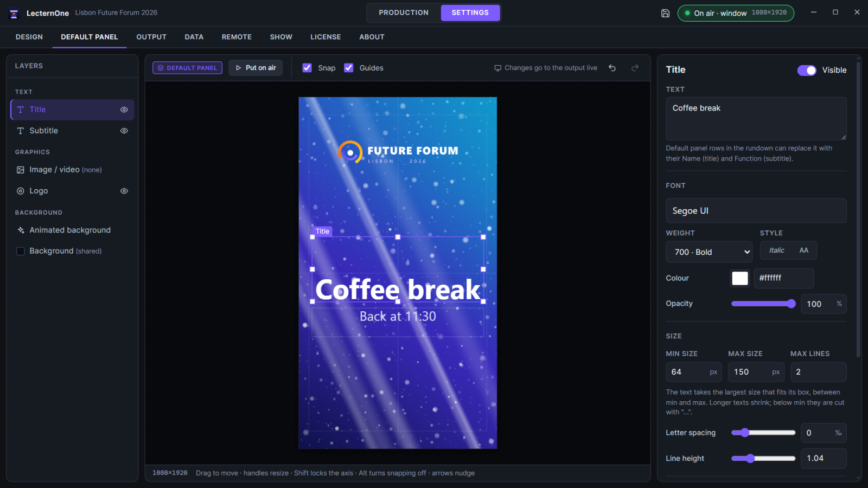
Task: Click the top-center resize handle of Title box
Action: click(398, 237)
